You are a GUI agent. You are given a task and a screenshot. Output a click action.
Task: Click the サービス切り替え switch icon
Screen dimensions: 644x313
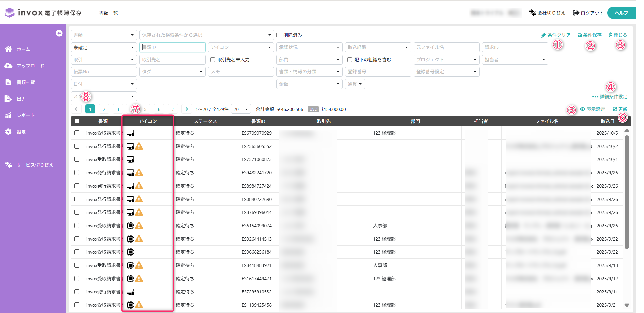pyautogui.click(x=8, y=165)
